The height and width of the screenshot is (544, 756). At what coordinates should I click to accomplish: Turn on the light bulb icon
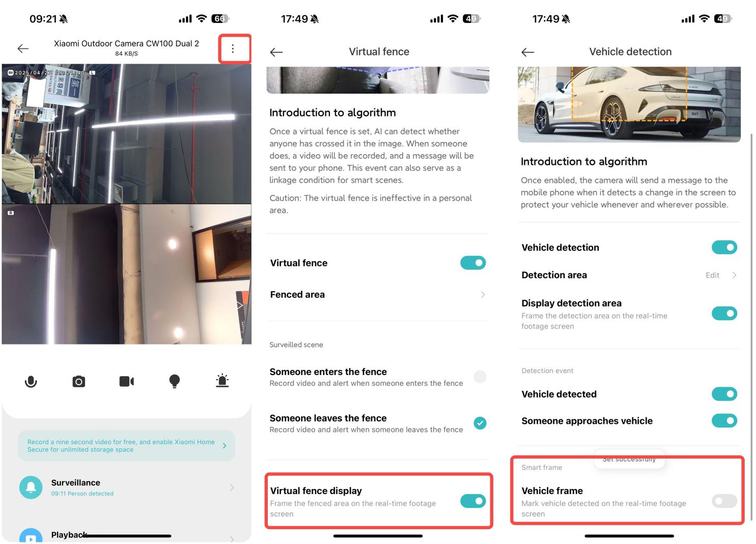click(x=175, y=381)
